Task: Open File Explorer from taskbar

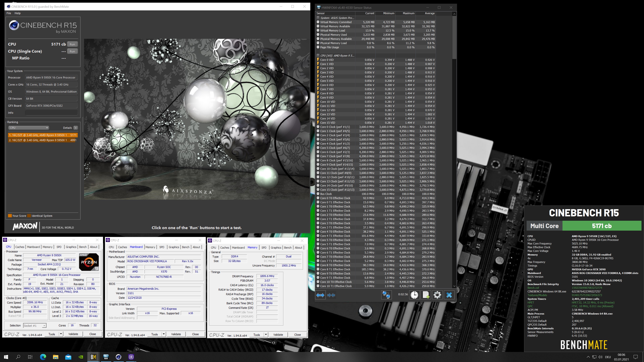Action: tap(56, 357)
